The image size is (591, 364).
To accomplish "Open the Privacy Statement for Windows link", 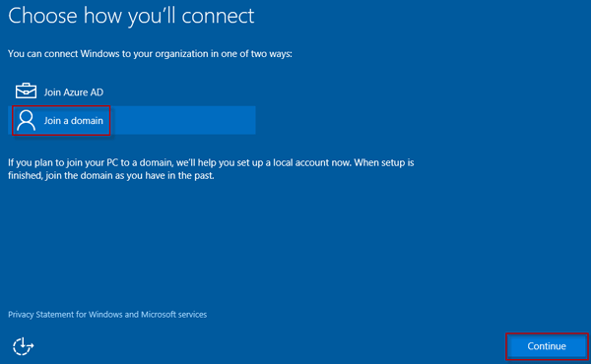I will coord(107,314).
